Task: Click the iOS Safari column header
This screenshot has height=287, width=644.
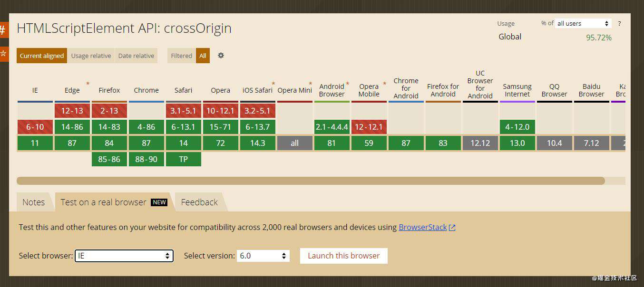Action: 257,90
